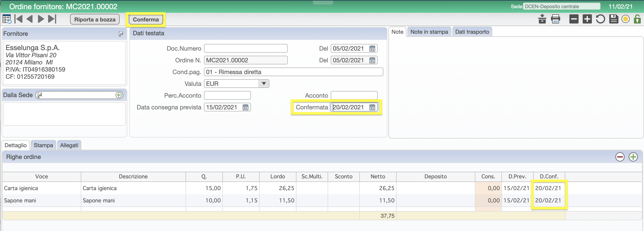Image resolution: width=644 pixels, height=231 pixels.
Task: Add order row with green plus
Action: click(633, 157)
